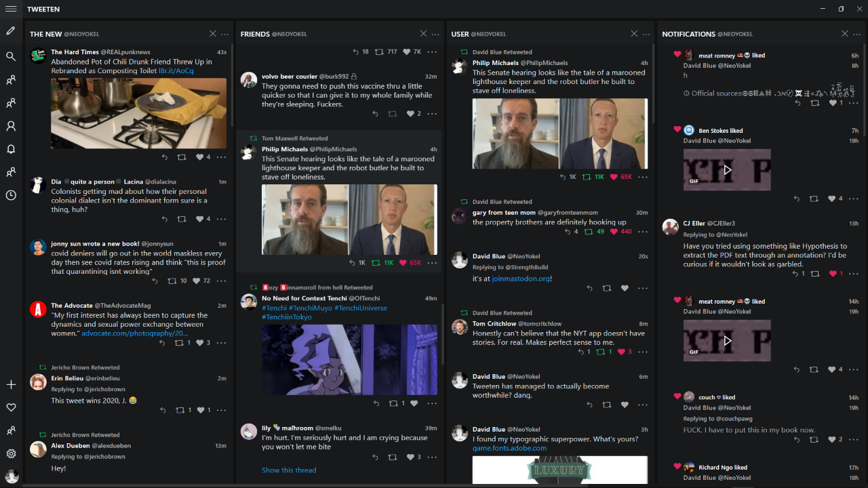The width and height of the screenshot is (868, 488).
Task: Unlike Philip Michaels tweet in User column
Action: click(614, 177)
